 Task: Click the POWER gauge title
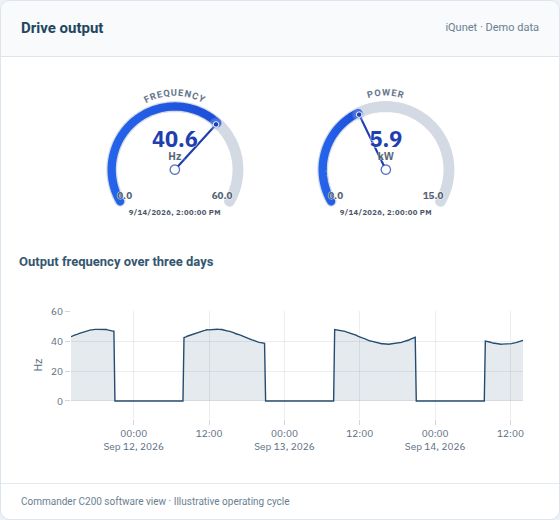(x=386, y=94)
